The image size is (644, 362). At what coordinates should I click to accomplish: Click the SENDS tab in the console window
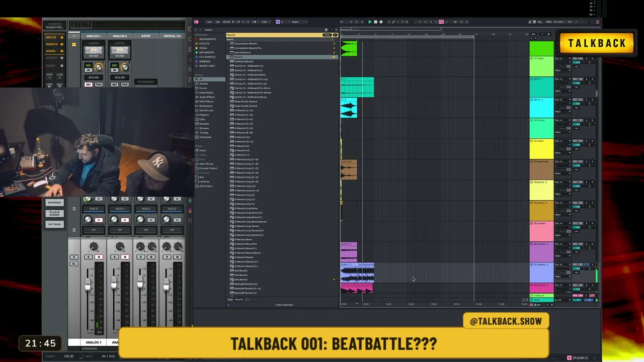[x=51, y=51]
